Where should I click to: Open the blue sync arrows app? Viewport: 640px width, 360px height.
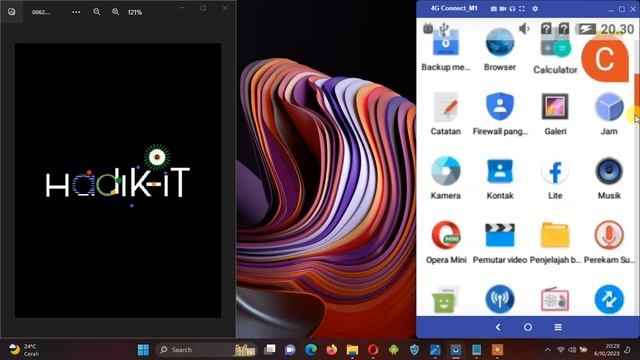point(609,299)
